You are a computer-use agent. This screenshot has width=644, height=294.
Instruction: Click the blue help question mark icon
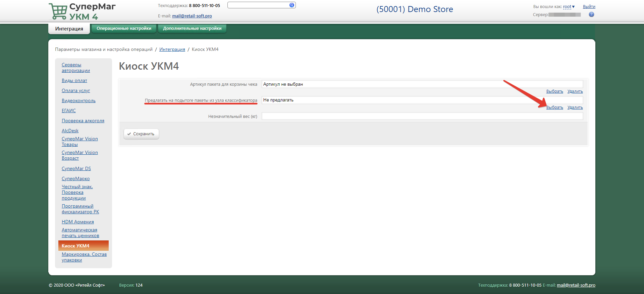[x=591, y=14]
